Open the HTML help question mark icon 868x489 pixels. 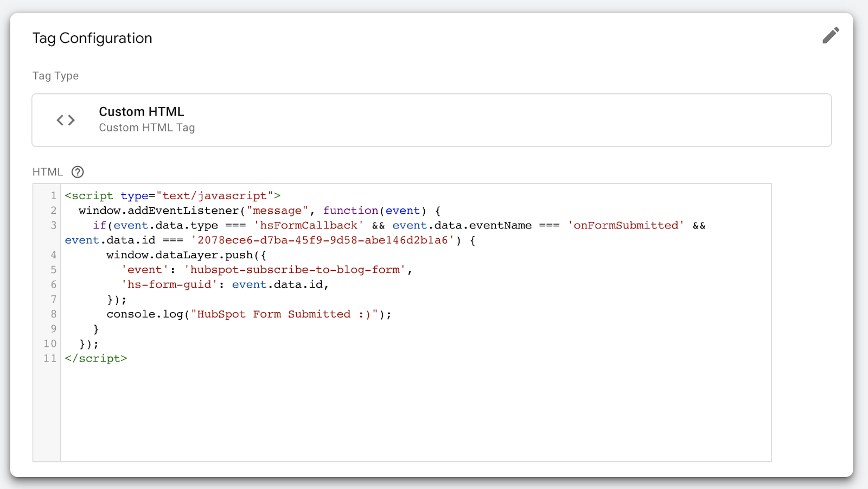[78, 172]
